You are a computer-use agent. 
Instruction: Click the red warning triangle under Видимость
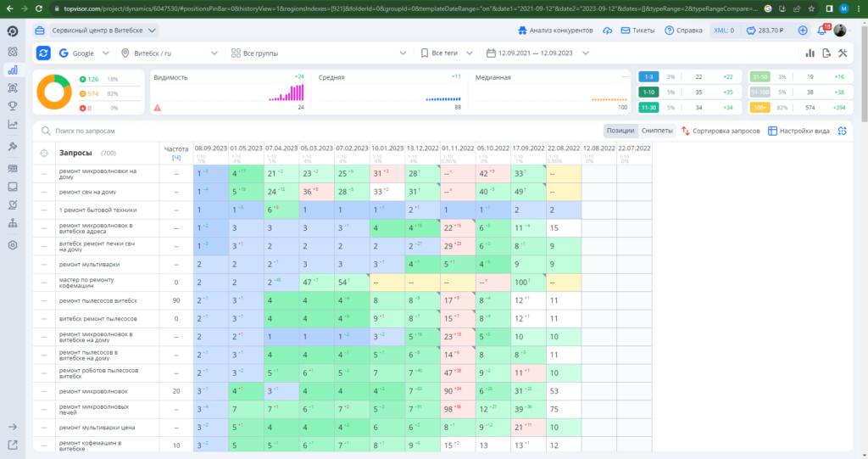pos(158,108)
